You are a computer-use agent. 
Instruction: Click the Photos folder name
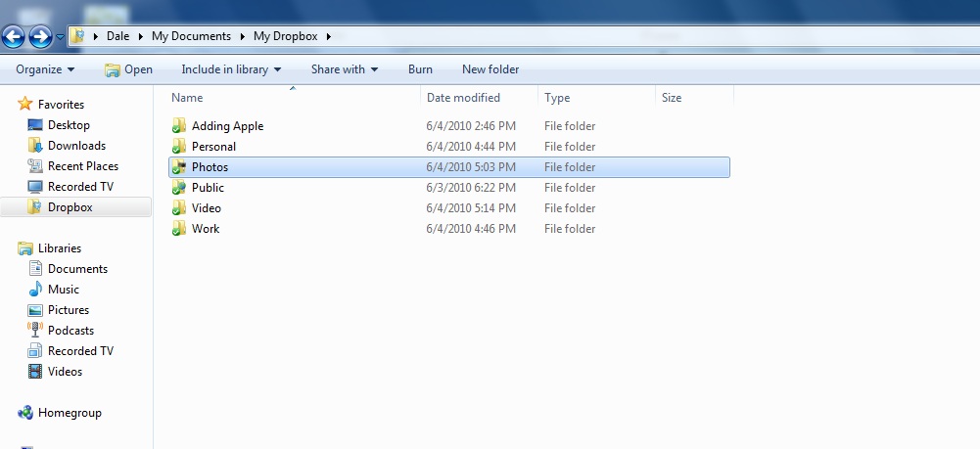pos(210,167)
